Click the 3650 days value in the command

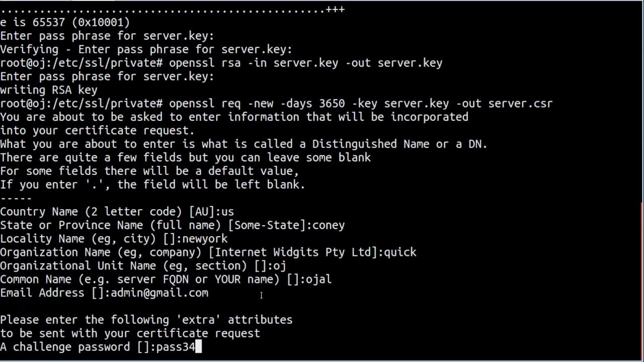tap(332, 104)
